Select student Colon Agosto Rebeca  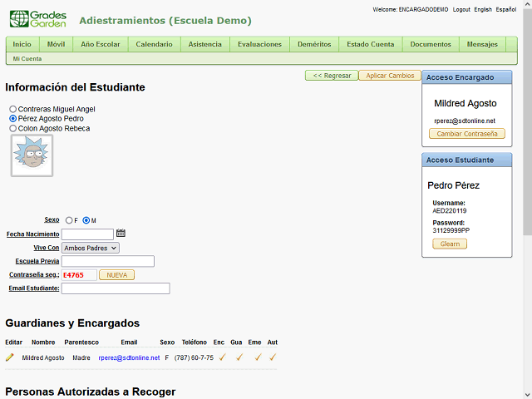coord(12,129)
